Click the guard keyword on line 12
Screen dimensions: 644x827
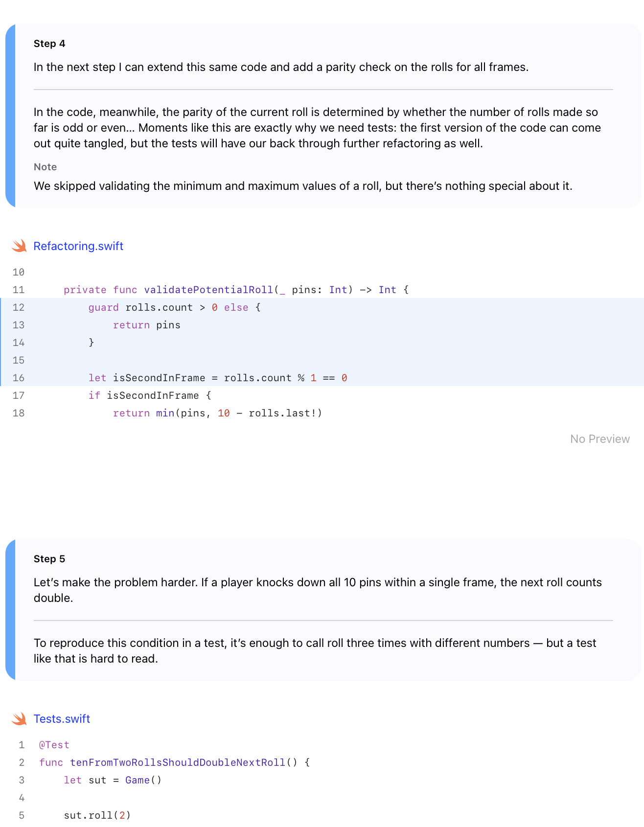[104, 307]
